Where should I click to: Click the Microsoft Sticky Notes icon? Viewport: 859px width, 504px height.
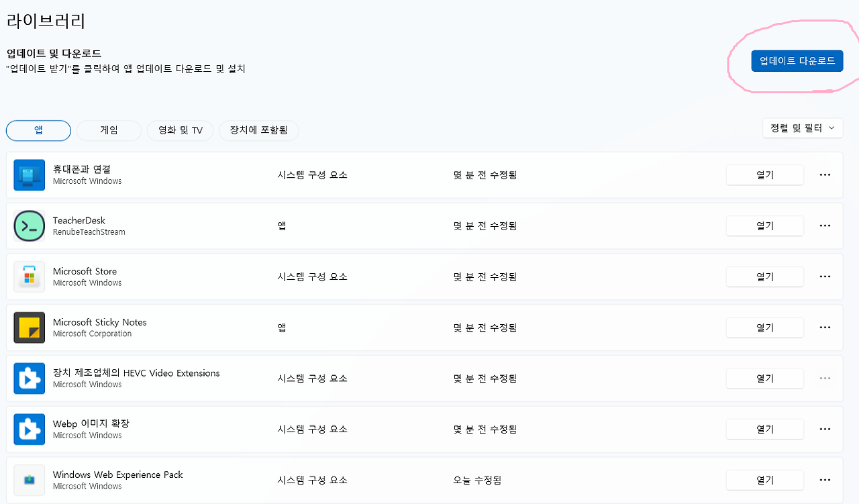click(x=29, y=327)
